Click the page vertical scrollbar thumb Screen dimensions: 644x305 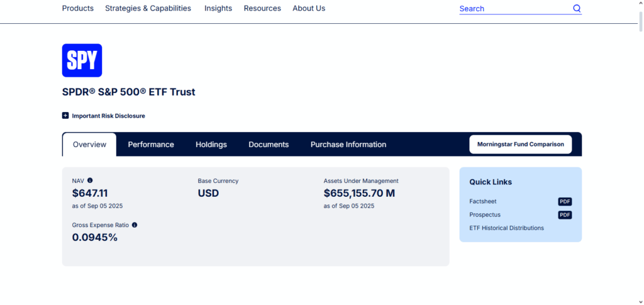coord(641,21)
